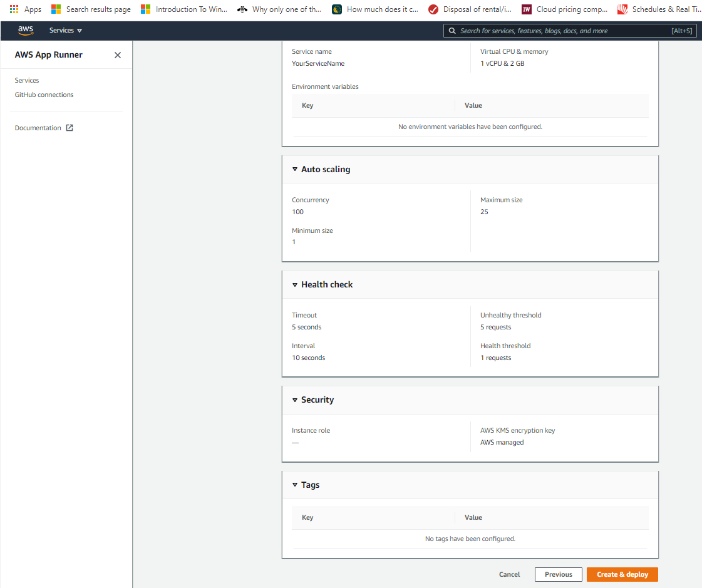Image resolution: width=702 pixels, height=588 pixels.
Task: Click the Cancel button
Action: coord(510,575)
